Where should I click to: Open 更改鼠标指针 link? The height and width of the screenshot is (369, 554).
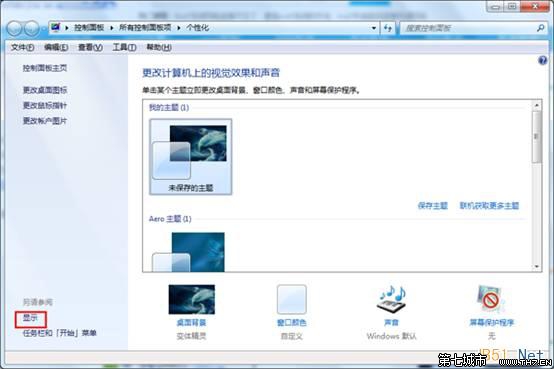45,105
